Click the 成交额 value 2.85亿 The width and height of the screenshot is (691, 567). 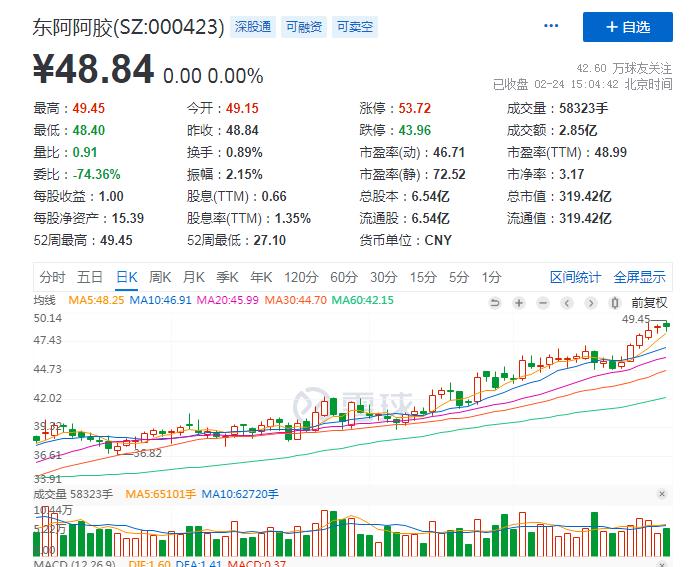point(578,130)
